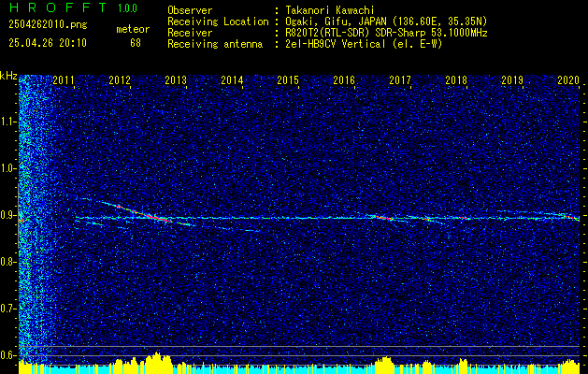The image size is (588, 374).
Task: Click the 2020 time axis marker
Action: [568, 80]
